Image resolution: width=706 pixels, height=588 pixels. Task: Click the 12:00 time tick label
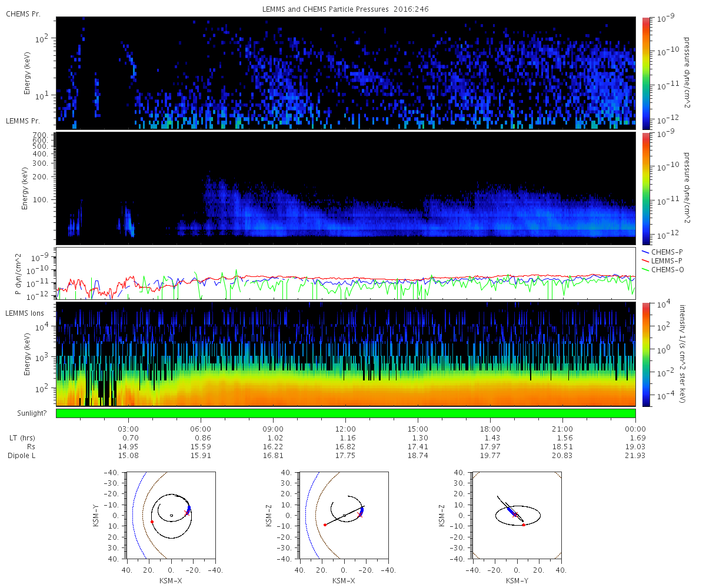[x=345, y=429]
